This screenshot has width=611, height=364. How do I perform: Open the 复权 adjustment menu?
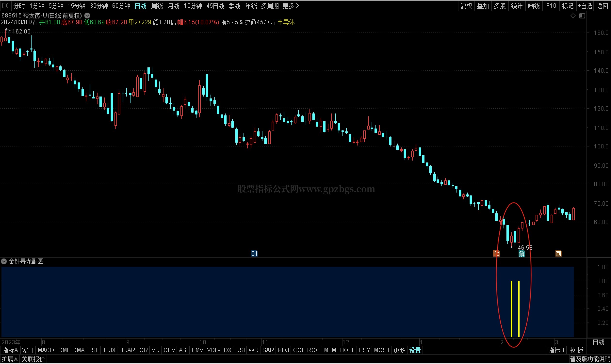(x=466, y=6)
